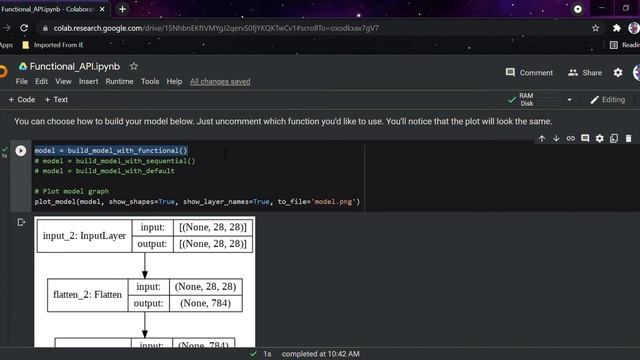Screen dimensions: 640x360
Task: Close the Functional_API.ipynb browser tab
Action: [102, 9]
